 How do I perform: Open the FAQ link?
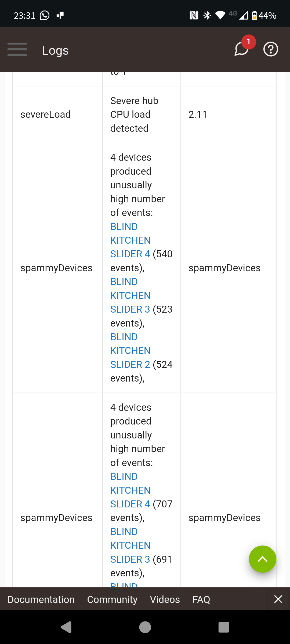tap(201, 599)
